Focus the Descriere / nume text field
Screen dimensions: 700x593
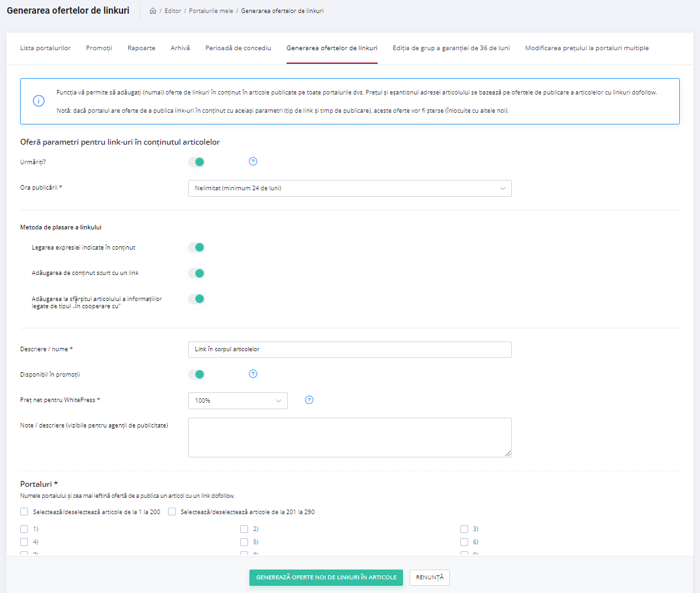[x=350, y=349]
